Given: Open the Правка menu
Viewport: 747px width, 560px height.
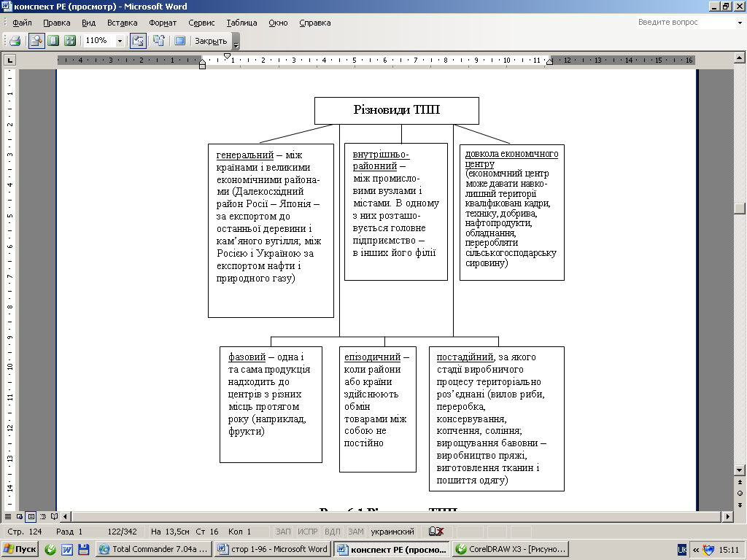Looking at the screenshot, I should tap(57, 23).
